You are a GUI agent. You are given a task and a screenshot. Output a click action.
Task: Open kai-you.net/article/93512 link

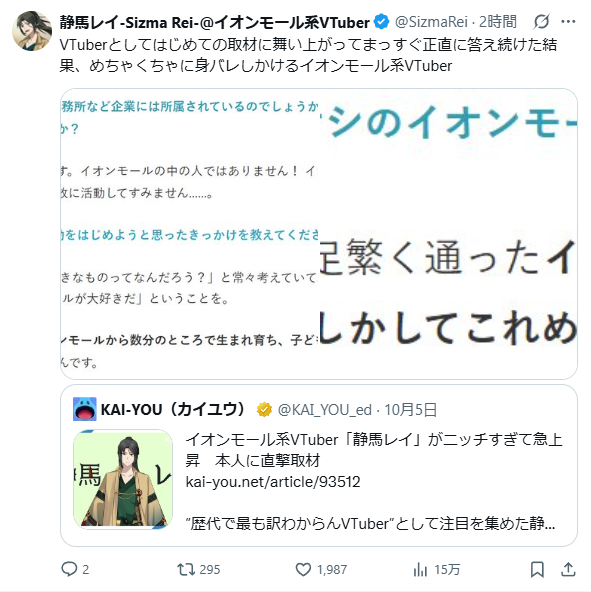pos(273,482)
